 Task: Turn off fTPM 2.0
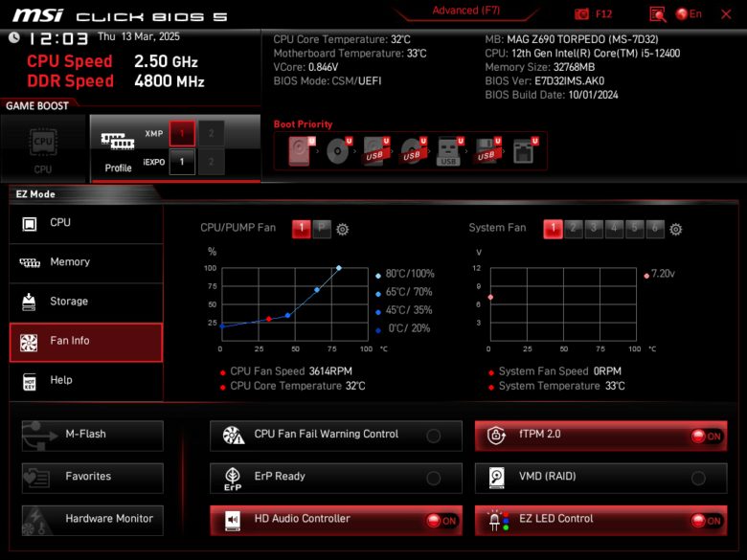tap(707, 436)
